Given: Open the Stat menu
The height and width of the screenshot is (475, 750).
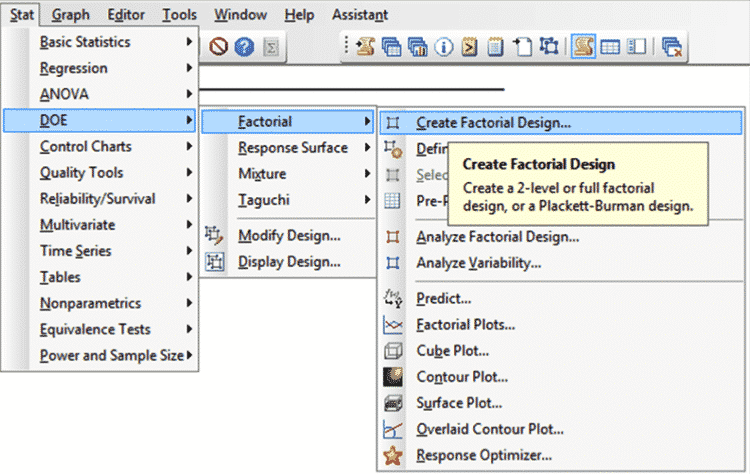Looking at the screenshot, I should (22, 14).
